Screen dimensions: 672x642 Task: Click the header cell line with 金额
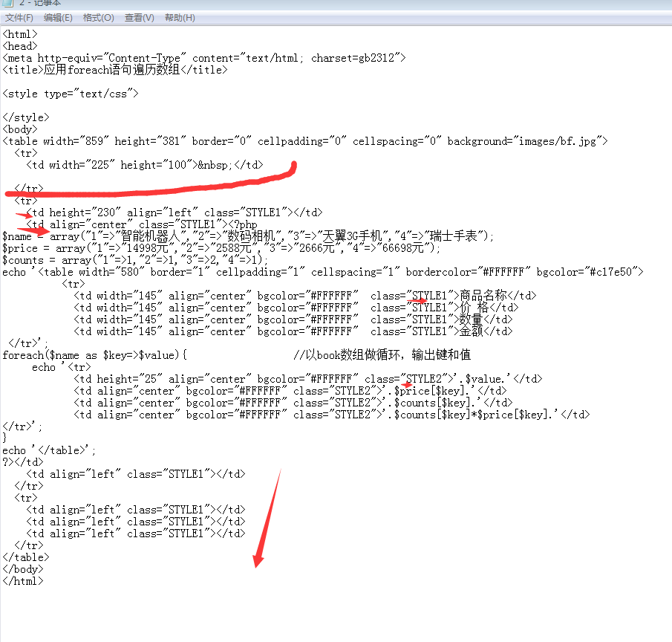(x=293, y=331)
